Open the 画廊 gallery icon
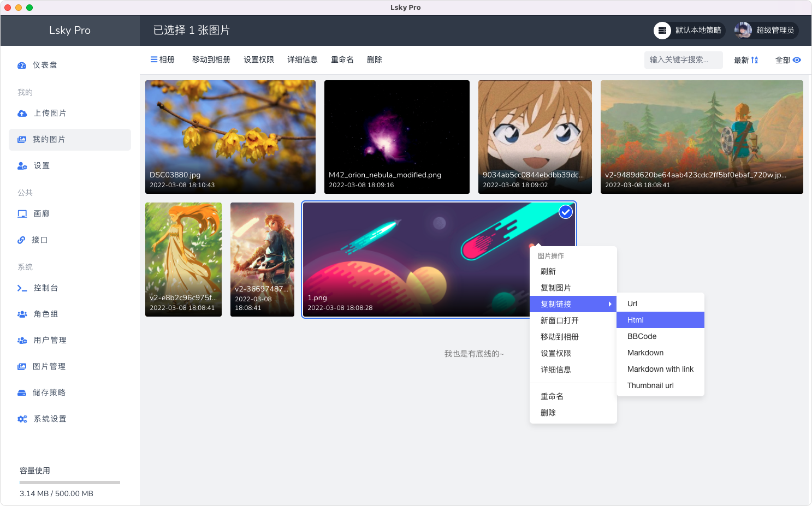812x506 pixels. 22,213
